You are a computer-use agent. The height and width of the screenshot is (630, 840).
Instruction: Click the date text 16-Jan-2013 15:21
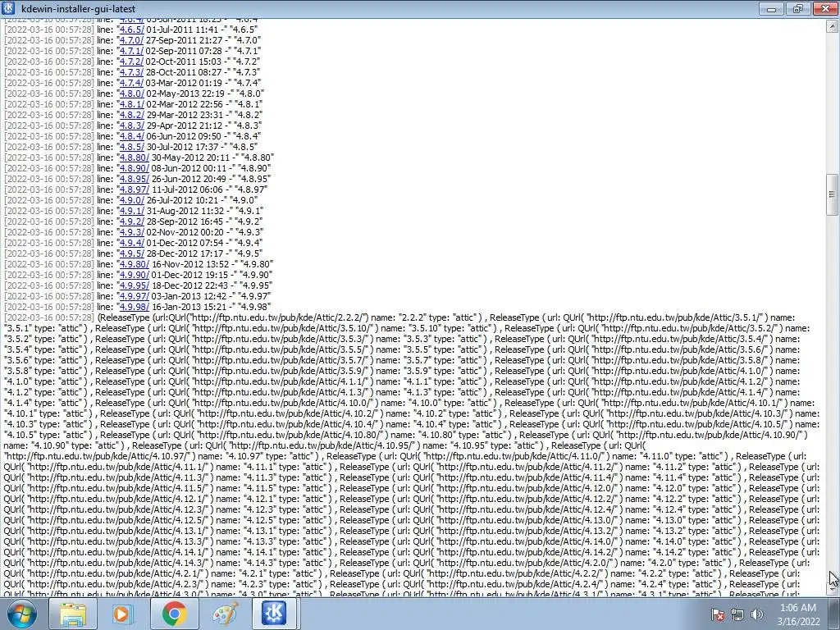tap(188, 307)
